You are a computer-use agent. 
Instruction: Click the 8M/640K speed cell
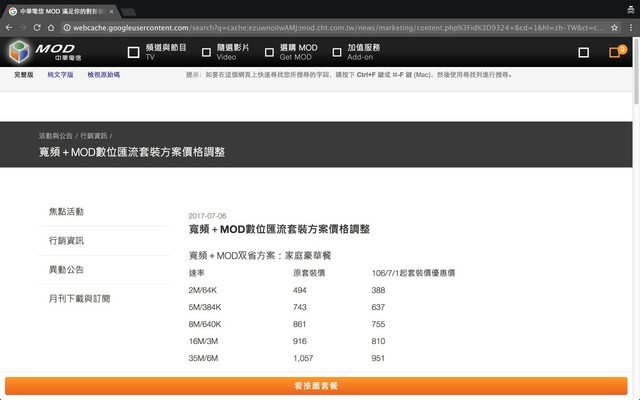pyautogui.click(x=205, y=324)
